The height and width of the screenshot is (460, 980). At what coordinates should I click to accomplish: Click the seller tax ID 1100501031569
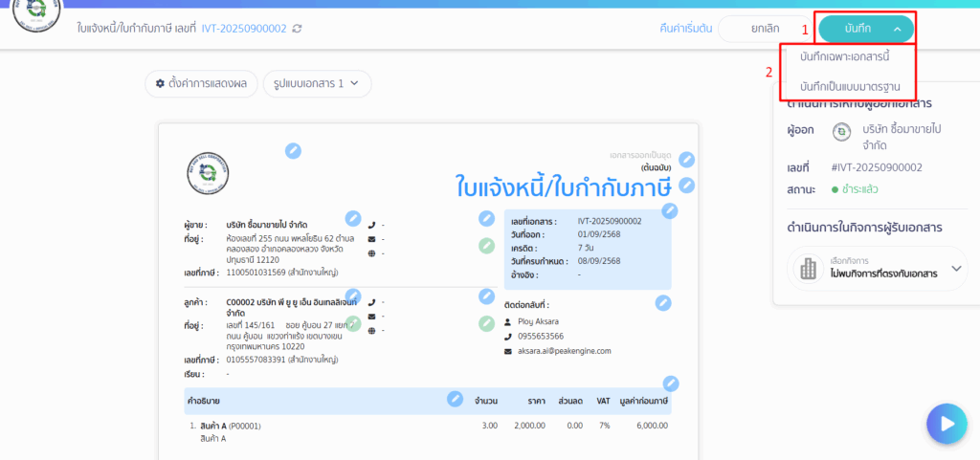pyautogui.click(x=256, y=273)
